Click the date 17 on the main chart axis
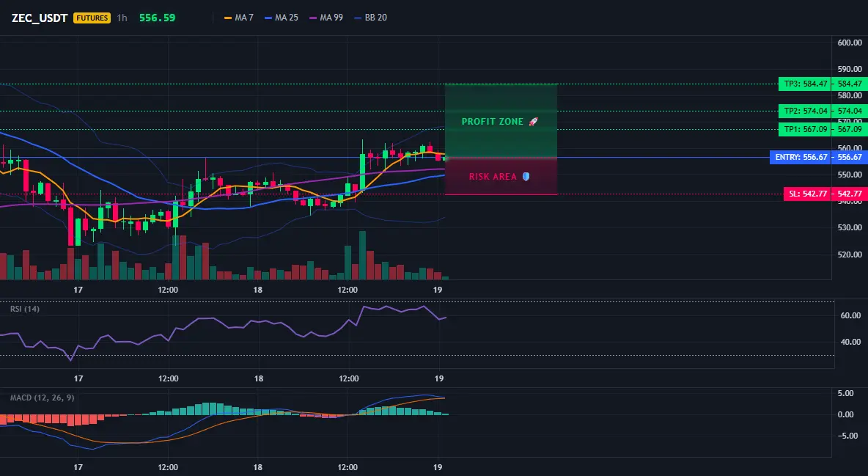The image size is (868, 476). coord(78,290)
